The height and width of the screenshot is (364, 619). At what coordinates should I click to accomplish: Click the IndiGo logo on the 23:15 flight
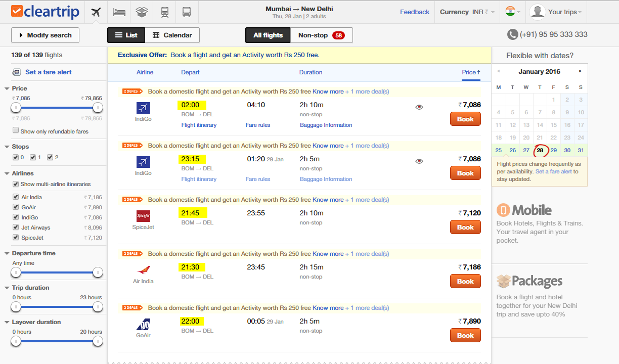click(x=143, y=162)
